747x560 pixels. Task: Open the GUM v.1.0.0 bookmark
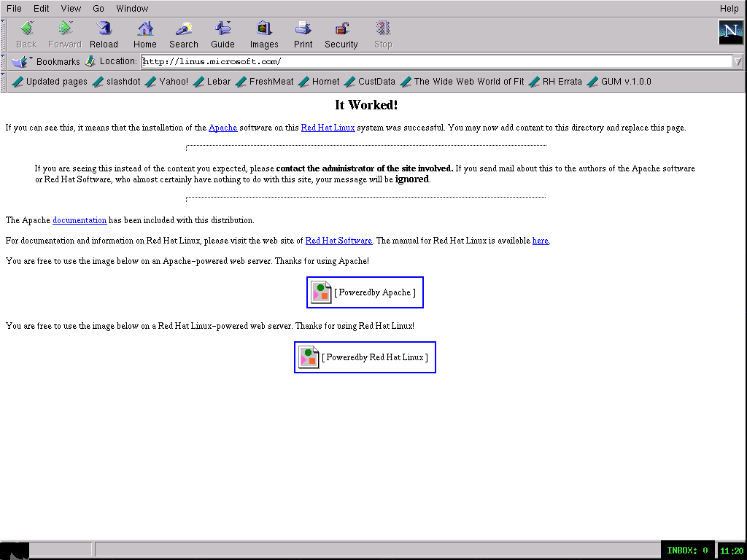(x=619, y=82)
